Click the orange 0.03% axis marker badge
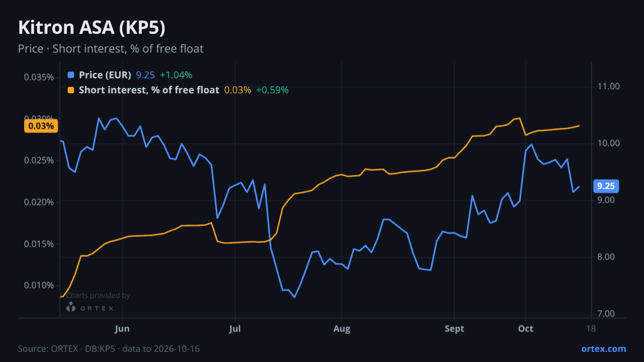Image resolution: width=644 pixels, height=362 pixels. tap(41, 126)
